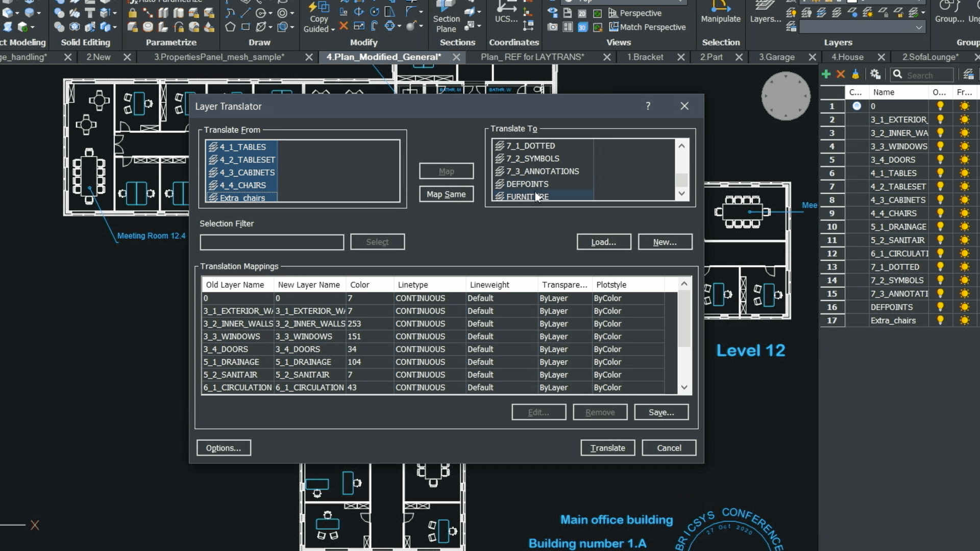Viewport: 980px width, 551px height.
Task: Delete selected layer using the red X icon
Action: 841,74
